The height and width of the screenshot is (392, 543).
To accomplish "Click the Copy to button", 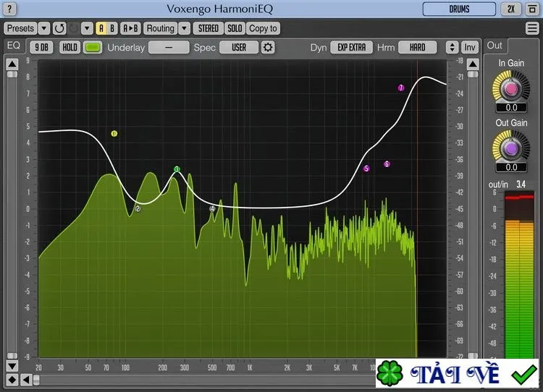I will (264, 28).
